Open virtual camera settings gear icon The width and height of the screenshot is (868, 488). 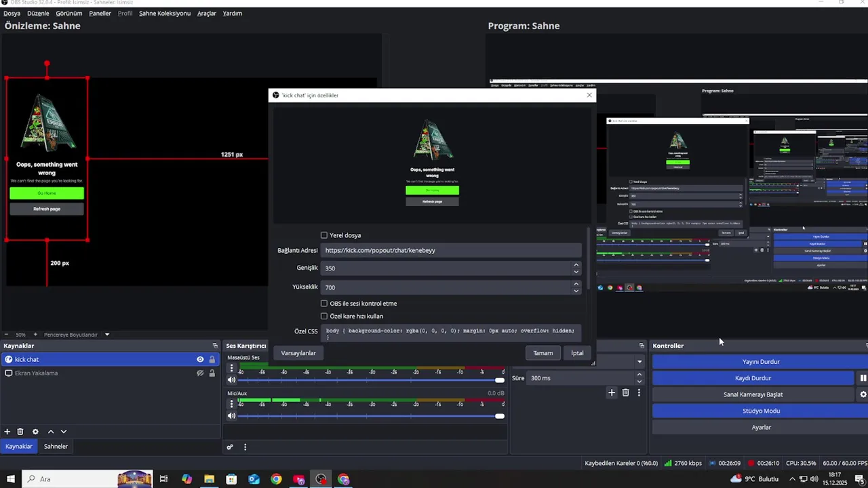tap(863, 394)
